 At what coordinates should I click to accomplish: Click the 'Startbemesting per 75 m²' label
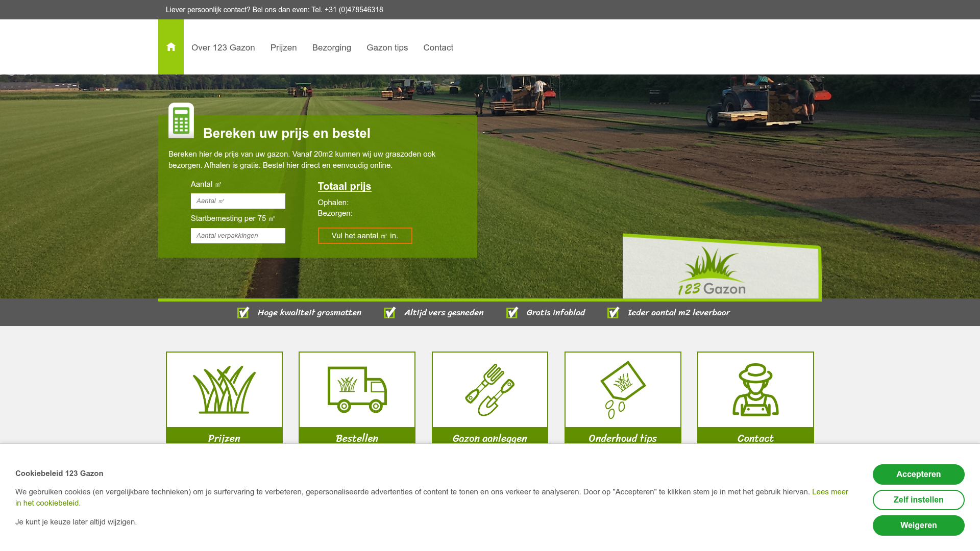pos(233,218)
